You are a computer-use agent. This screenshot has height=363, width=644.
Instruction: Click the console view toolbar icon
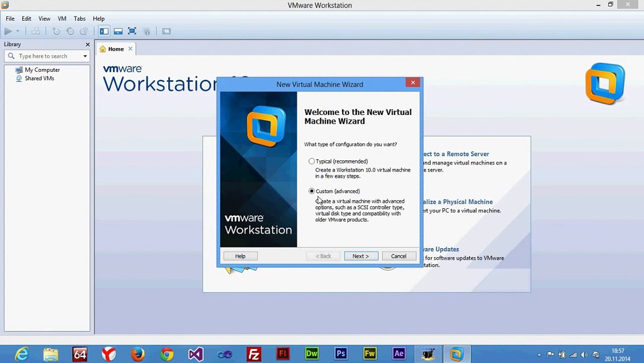tap(166, 31)
